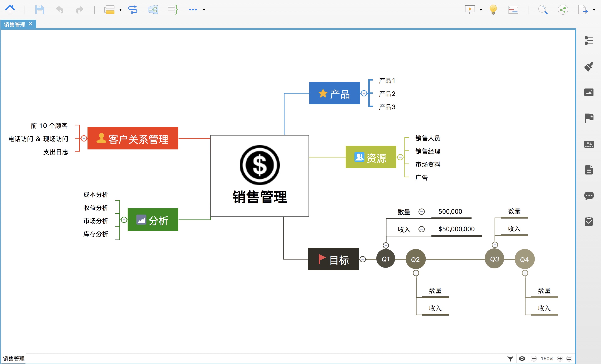
Task: Click the green share icon
Action: click(x=563, y=10)
